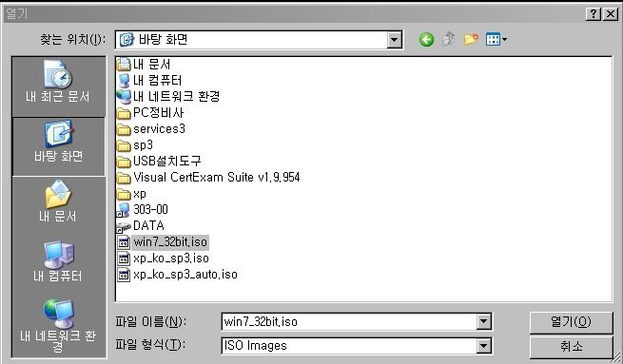
Task: Expand the 파일 형식 dropdown arrow
Action: coord(483,346)
